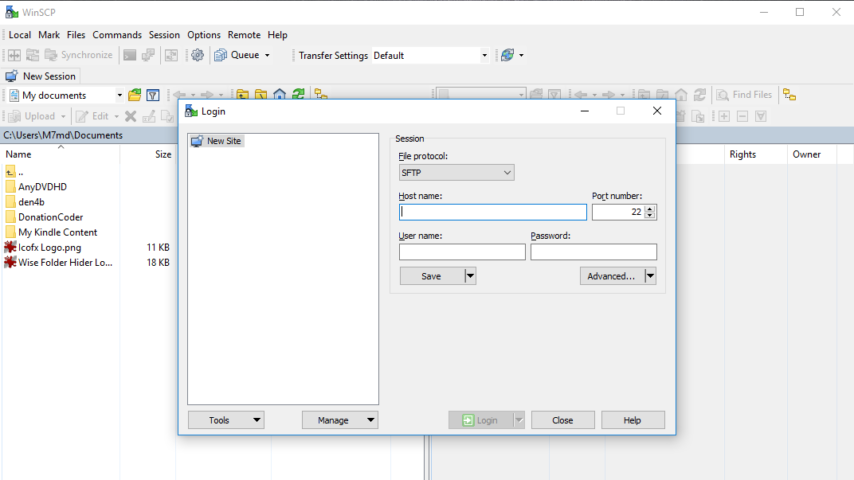This screenshot has height=480, width=854.
Task: Click the Advanced... button
Action: [x=611, y=276]
